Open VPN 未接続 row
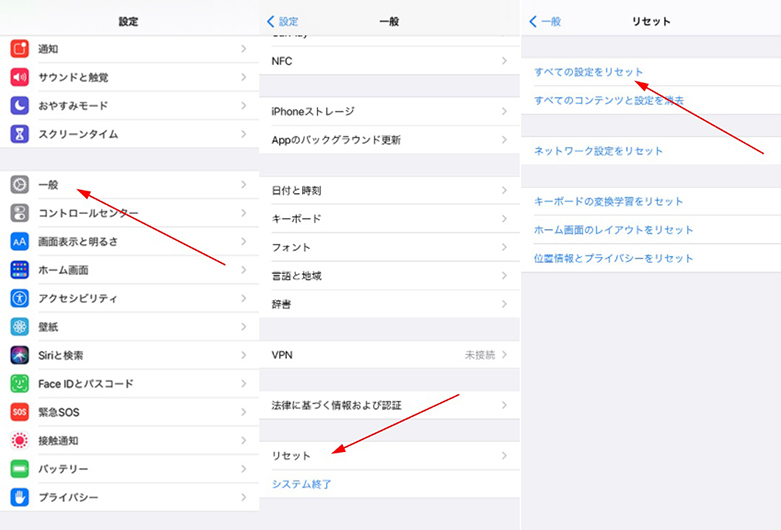 (390, 355)
